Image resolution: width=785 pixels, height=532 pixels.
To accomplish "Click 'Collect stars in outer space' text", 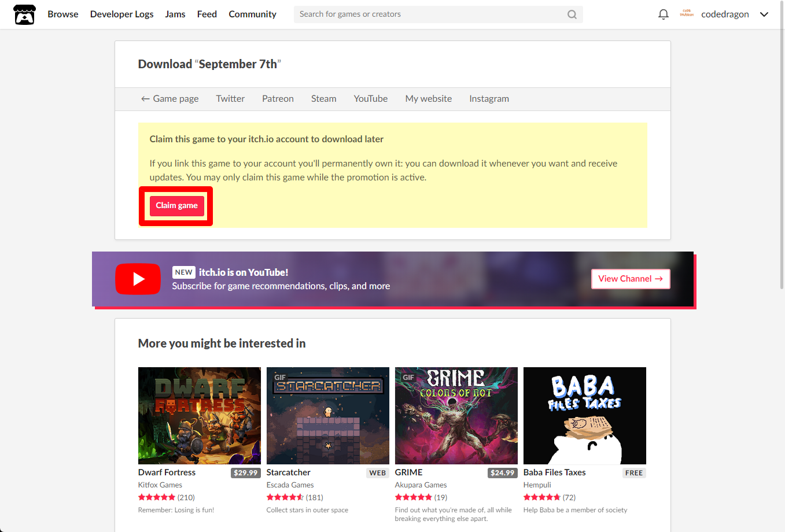I will tap(307, 510).
